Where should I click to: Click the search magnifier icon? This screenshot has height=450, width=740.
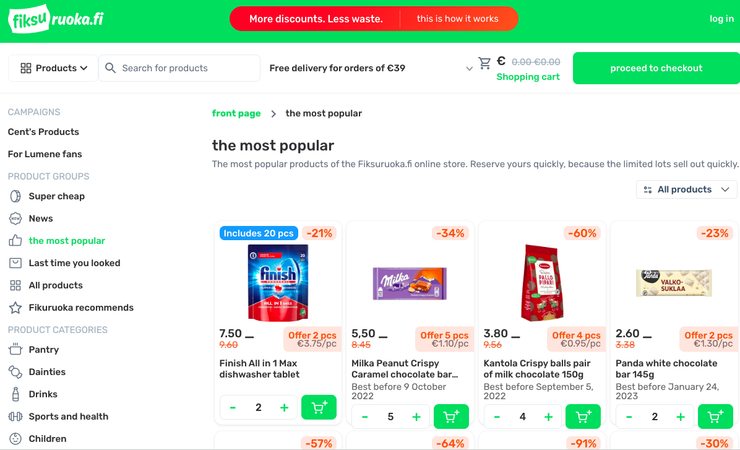111,68
